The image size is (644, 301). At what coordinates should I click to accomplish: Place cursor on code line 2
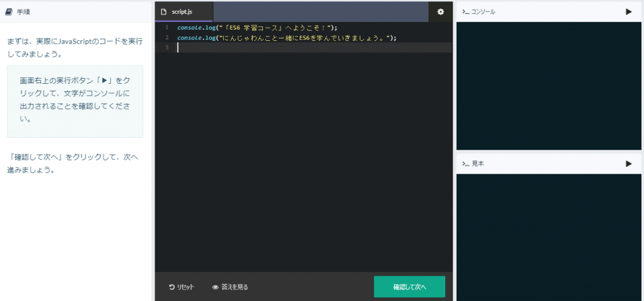click(x=287, y=38)
